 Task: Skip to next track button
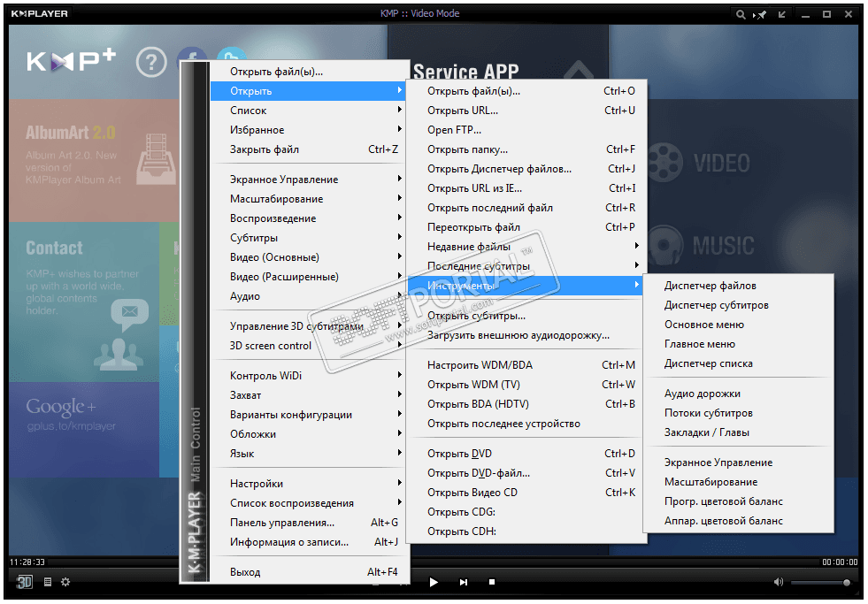point(464,582)
